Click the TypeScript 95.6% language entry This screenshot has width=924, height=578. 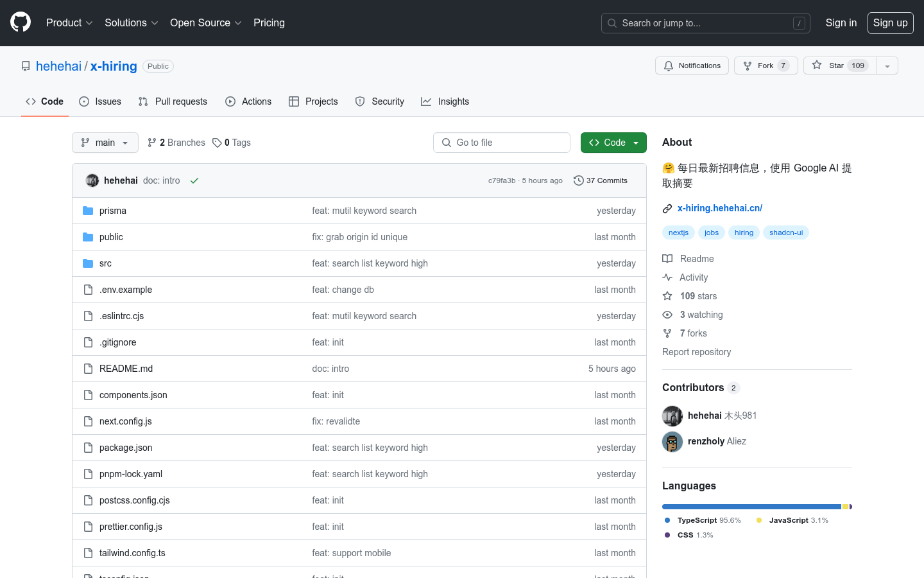[x=703, y=520]
